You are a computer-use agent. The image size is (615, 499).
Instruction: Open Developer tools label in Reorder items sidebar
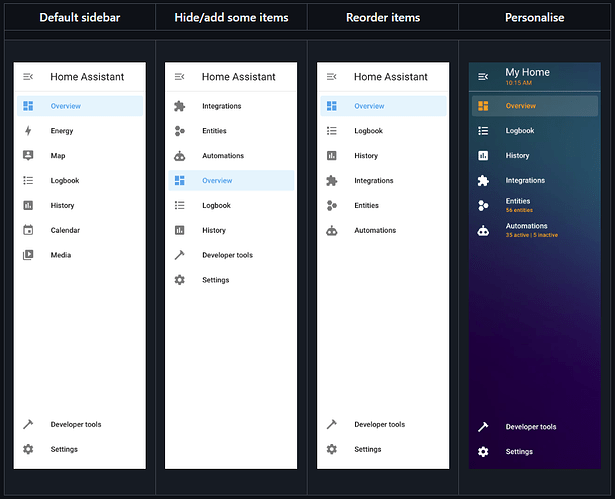pyautogui.click(x=380, y=424)
